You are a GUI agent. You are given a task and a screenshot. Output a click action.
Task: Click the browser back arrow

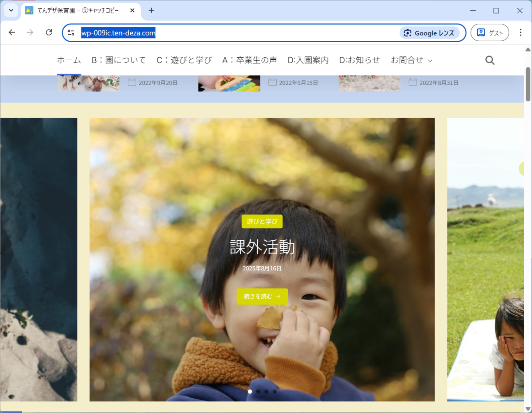[12, 32]
